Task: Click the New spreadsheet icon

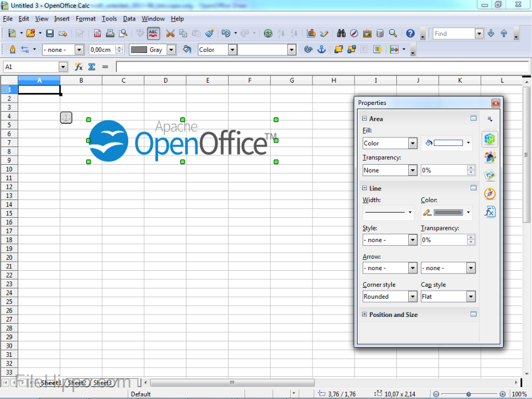Action: point(12,33)
